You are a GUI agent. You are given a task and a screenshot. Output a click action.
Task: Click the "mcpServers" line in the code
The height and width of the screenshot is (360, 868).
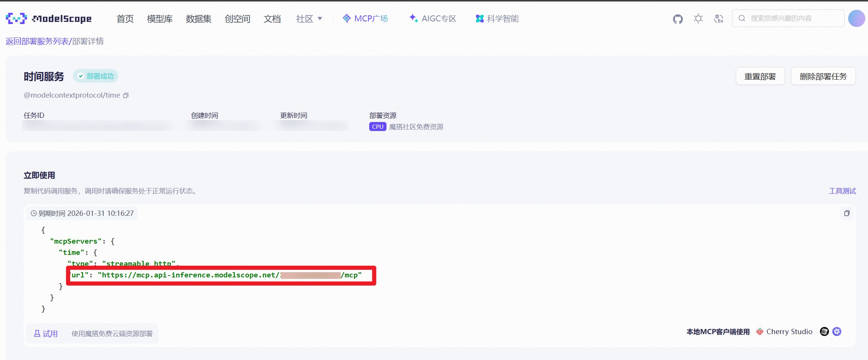click(x=82, y=241)
